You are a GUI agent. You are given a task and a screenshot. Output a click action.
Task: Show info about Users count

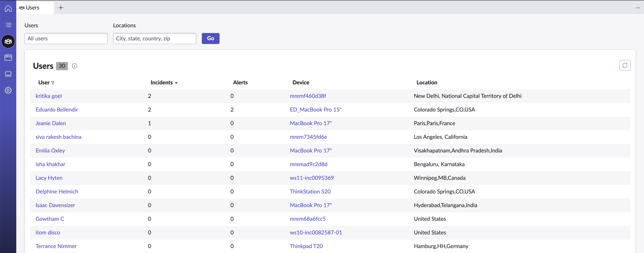75,66
